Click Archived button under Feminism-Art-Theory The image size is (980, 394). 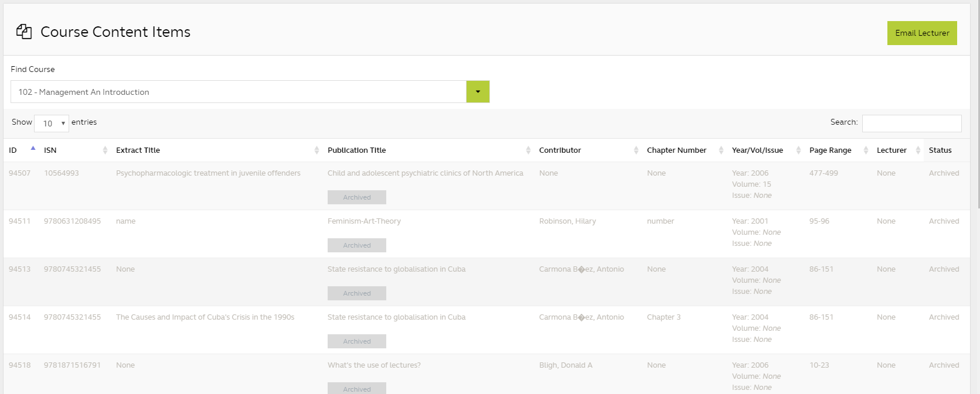pos(356,245)
